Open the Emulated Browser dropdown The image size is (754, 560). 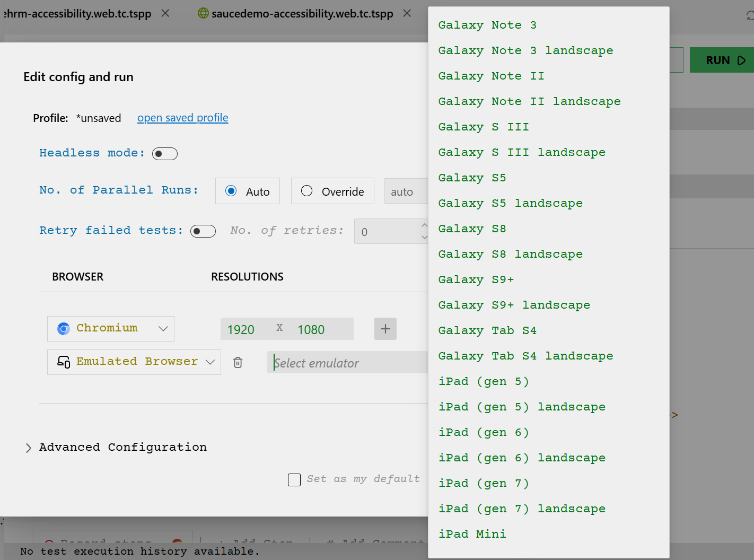click(x=210, y=362)
